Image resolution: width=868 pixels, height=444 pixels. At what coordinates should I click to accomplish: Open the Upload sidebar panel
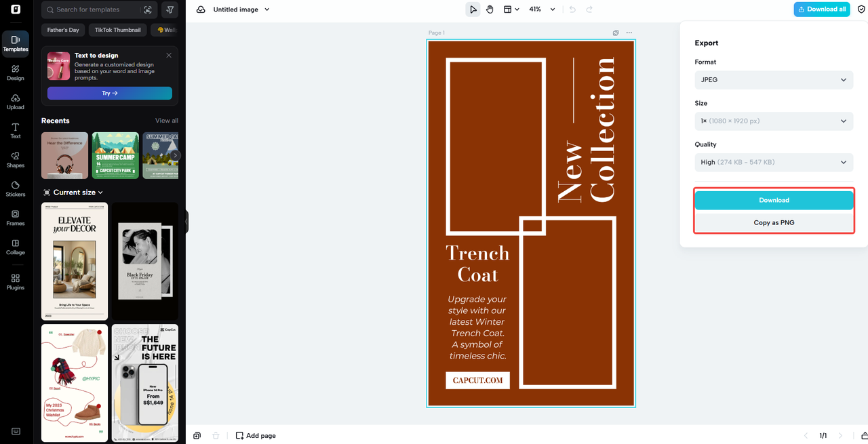[15, 102]
